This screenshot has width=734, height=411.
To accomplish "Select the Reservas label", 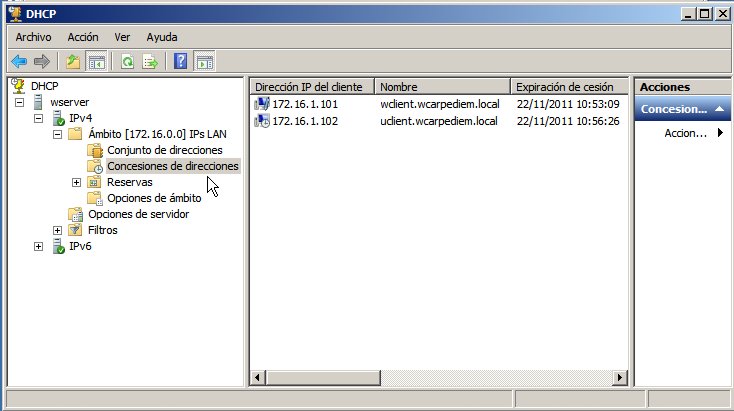I will click(x=130, y=182).
